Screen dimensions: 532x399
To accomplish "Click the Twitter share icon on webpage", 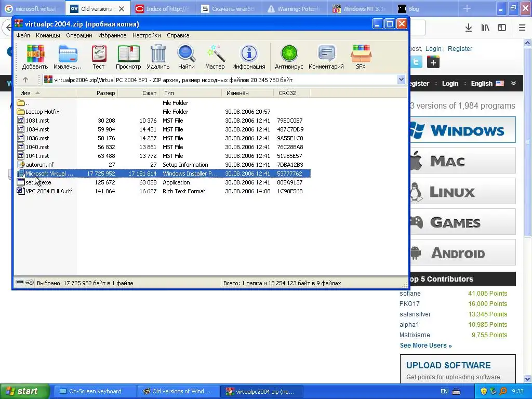I will pos(416,62).
